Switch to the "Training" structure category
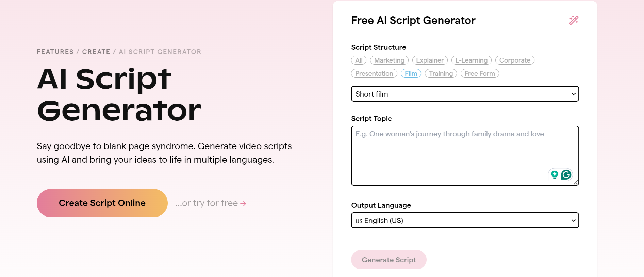Viewport: 644px width, 277px height. click(x=441, y=73)
